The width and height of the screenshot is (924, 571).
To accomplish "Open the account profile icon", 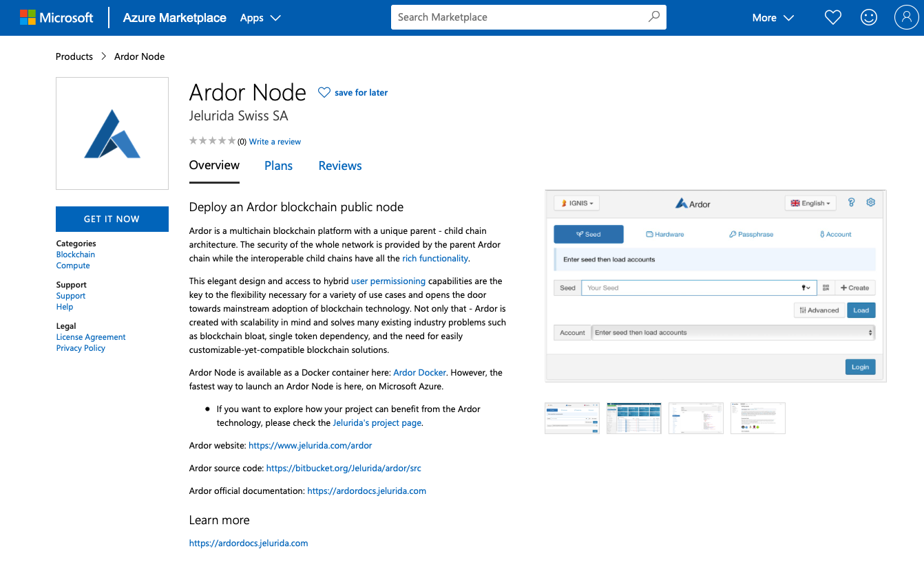I will (906, 17).
